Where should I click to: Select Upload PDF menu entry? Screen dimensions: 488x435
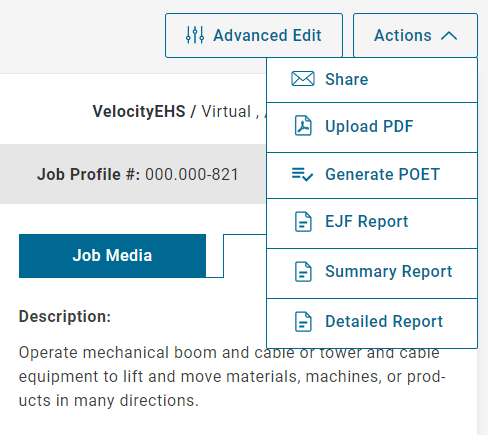[372, 127]
